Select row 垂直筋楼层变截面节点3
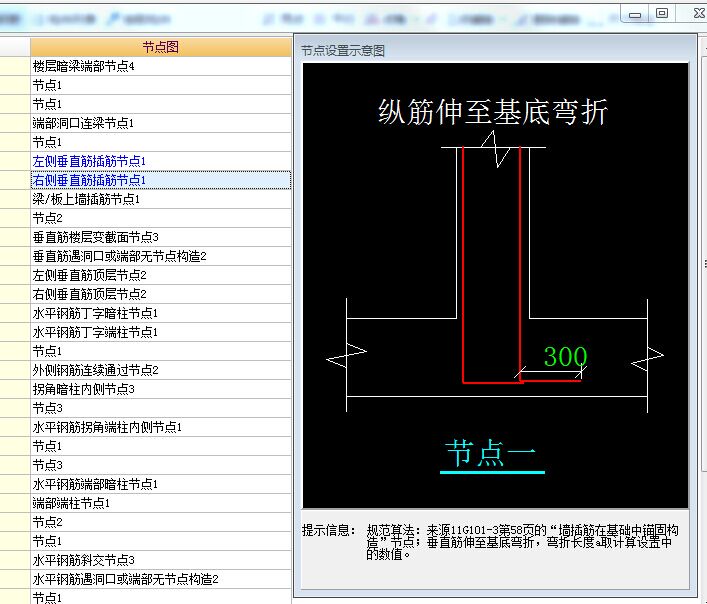707x604 pixels. [x=161, y=237]
